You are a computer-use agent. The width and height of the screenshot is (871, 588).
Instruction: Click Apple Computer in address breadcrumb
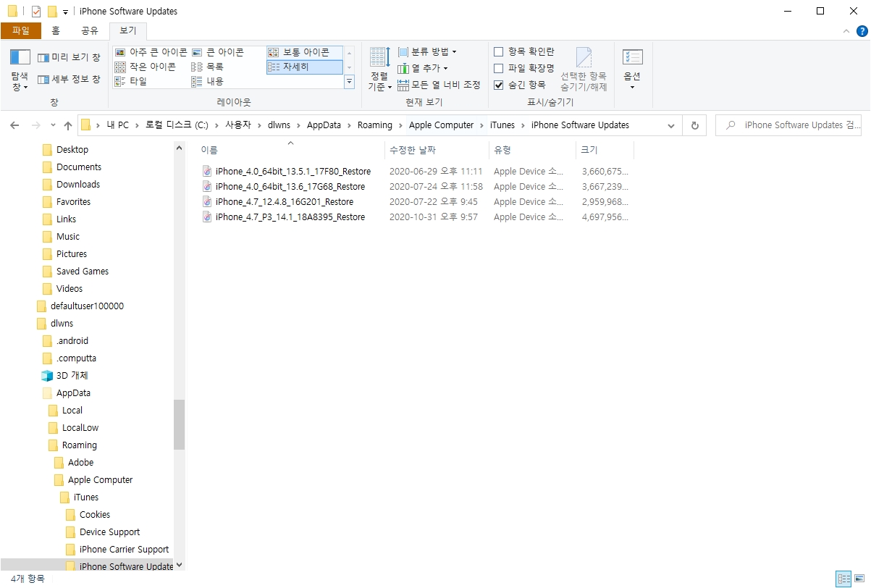[x=441, y=125]
